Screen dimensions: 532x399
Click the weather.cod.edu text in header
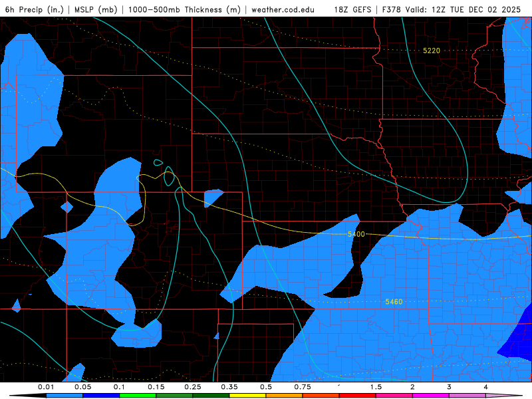click(x=283, y=9)
